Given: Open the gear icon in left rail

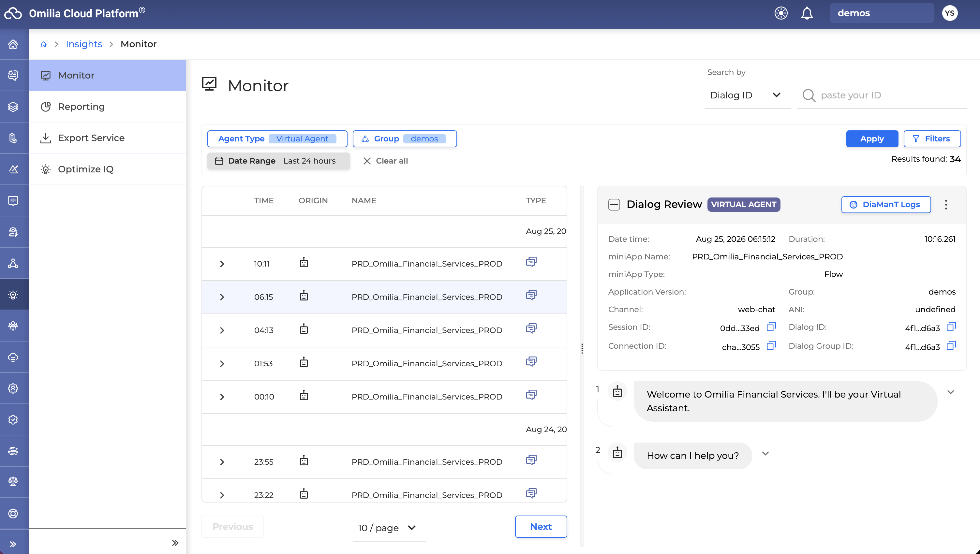Looking at the screenshot, I should (x=13, y=388).
